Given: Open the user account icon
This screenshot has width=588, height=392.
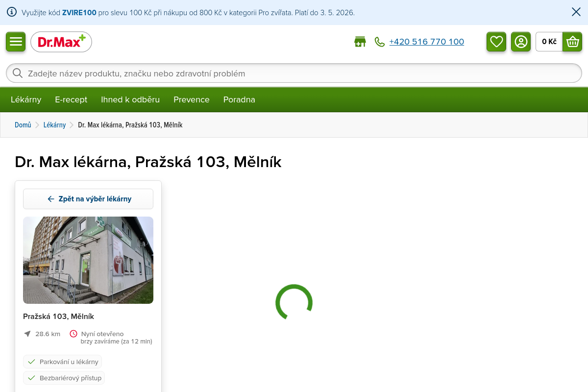Looking at the screenshot, I should point(521,42).
